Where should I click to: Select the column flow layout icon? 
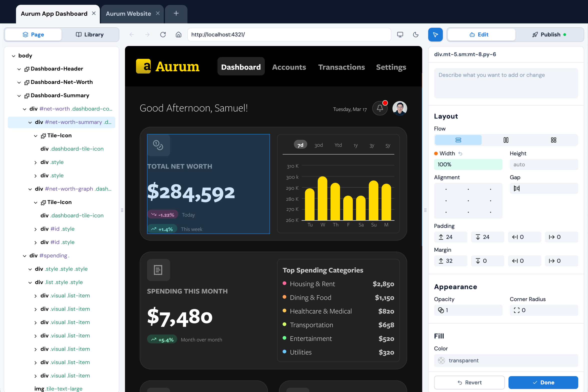pyautogui.click(x=506, y=140)
